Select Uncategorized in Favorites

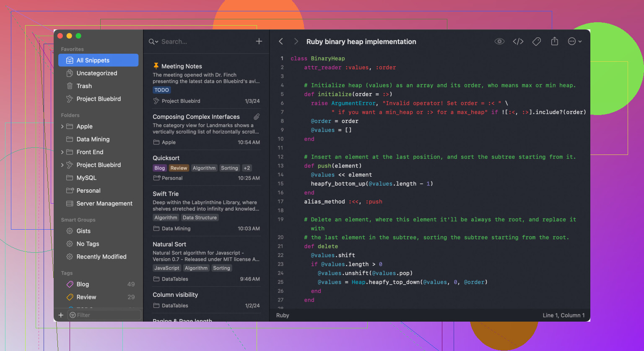click(96, 73)
